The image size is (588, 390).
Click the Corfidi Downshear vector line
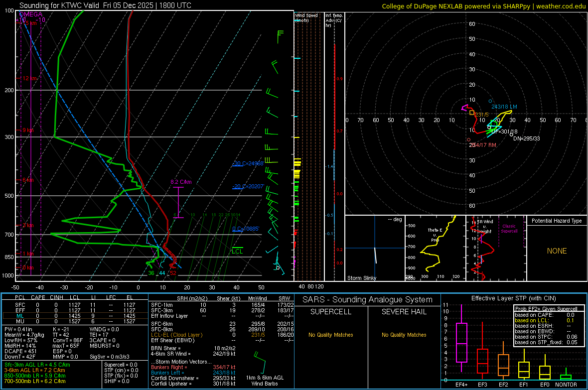[193, 378]
